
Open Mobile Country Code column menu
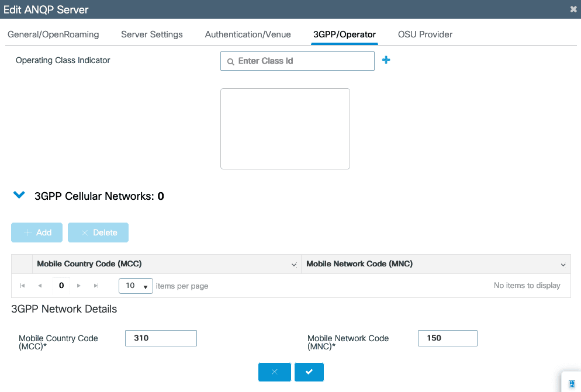294,265
